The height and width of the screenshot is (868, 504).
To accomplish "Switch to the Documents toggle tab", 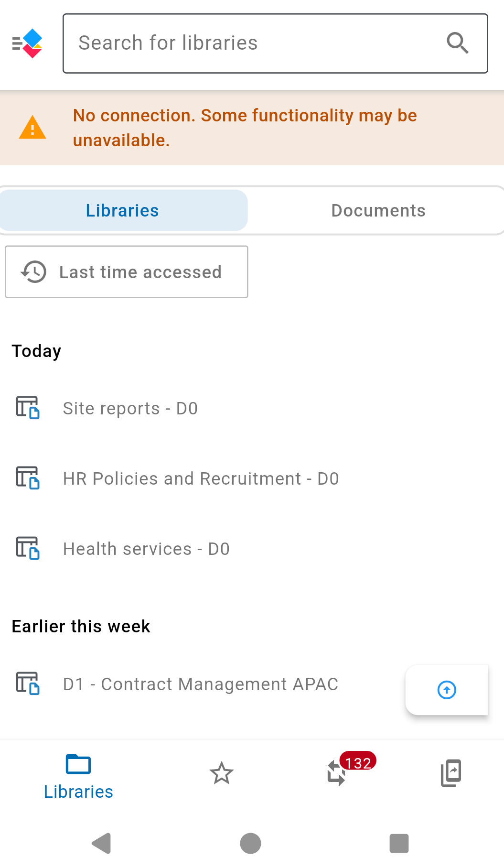I will pos(378,210).
